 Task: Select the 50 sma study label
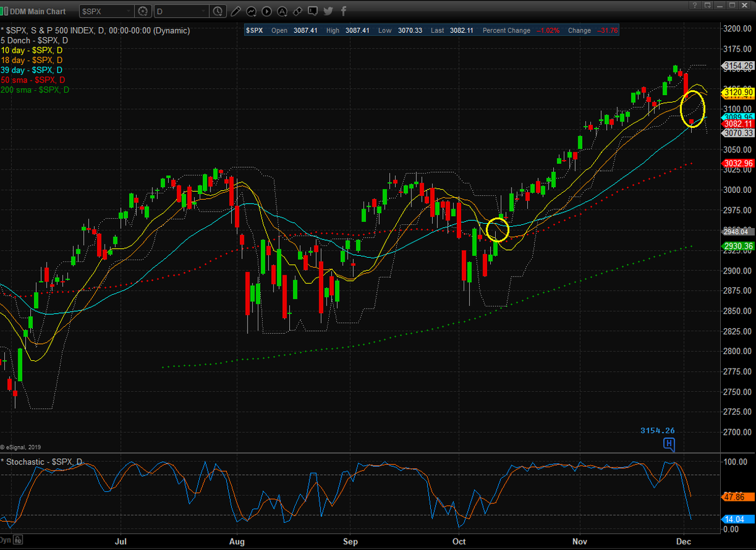33,80
